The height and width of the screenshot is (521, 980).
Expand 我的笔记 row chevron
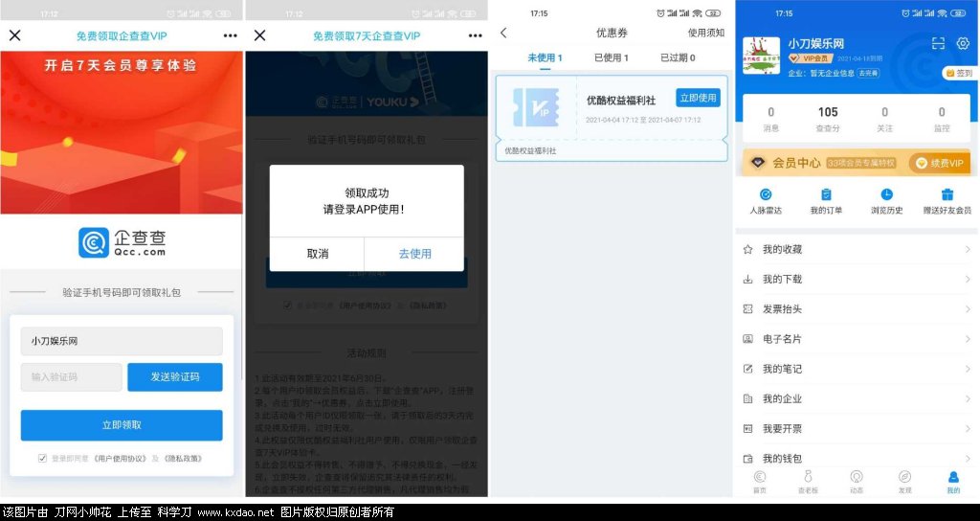[x=968, y=369]
